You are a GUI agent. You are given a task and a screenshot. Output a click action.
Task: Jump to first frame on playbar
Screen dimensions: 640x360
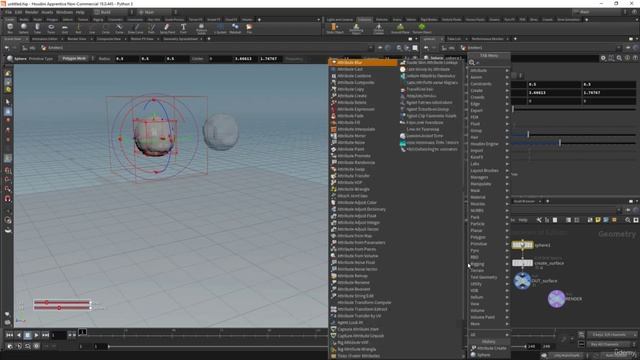click(9, 335)
